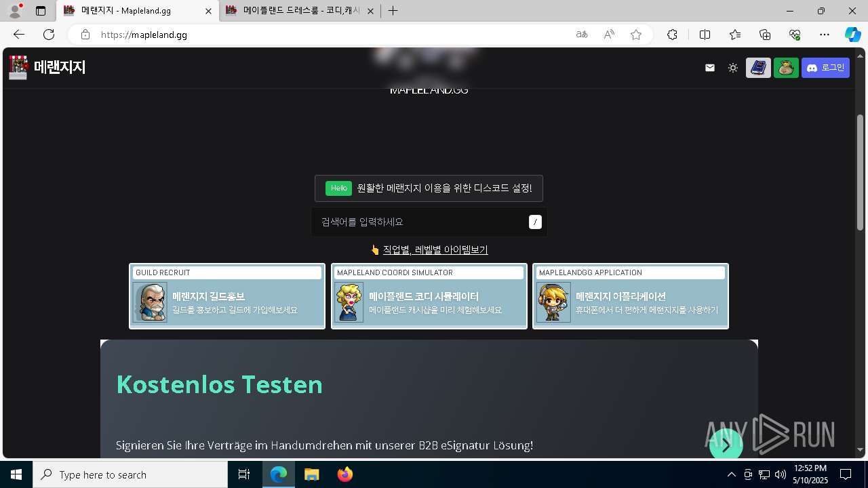The height and width of the screenshot is (488, 868).
Task: Click the taskbar Type here to search box
Action: [130, 474]
